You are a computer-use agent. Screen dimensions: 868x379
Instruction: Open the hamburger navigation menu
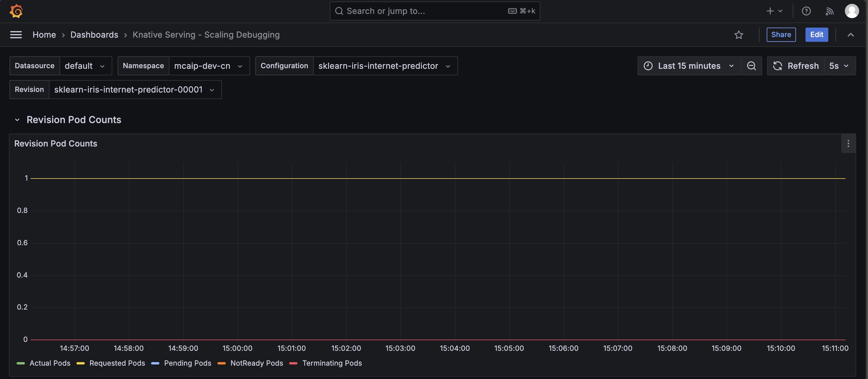(16, 35)
